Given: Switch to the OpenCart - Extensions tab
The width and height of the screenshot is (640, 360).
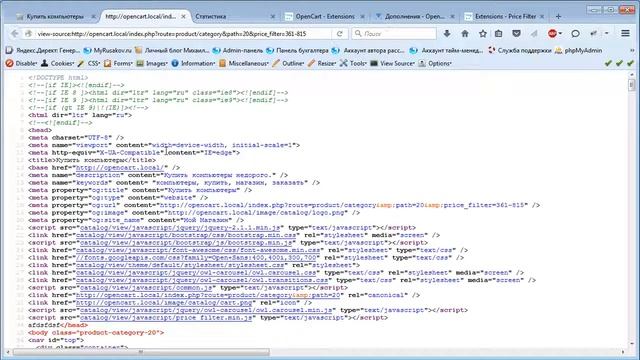Looking at the screenshot, I should tap(325, 16).
